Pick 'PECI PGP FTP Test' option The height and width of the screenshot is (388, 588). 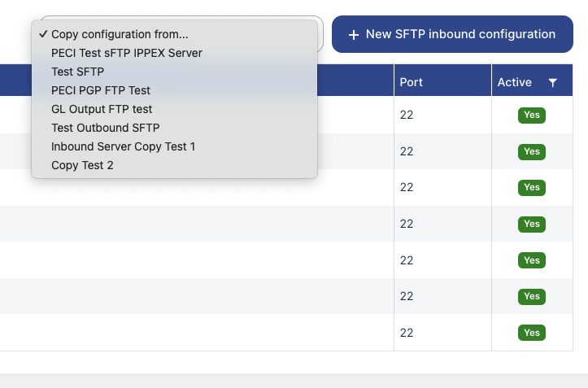tap(100, 90)
